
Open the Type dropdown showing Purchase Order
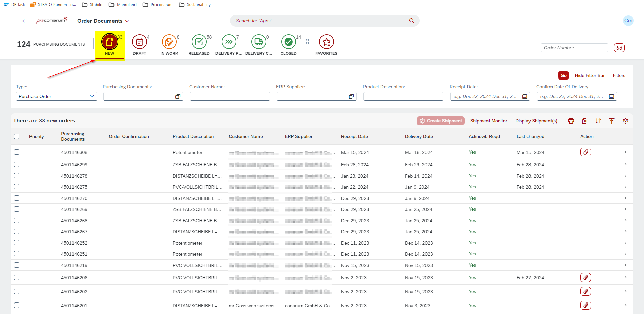click(56, 96)
